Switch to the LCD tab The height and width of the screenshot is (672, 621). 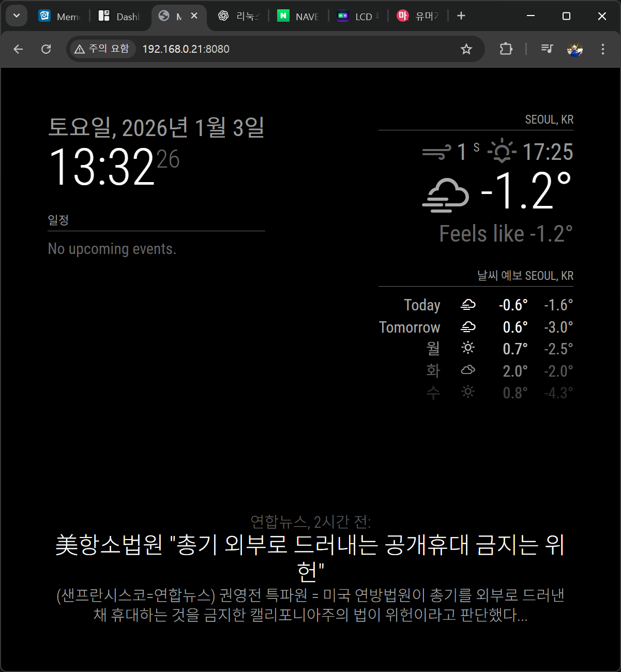(358, 17)
